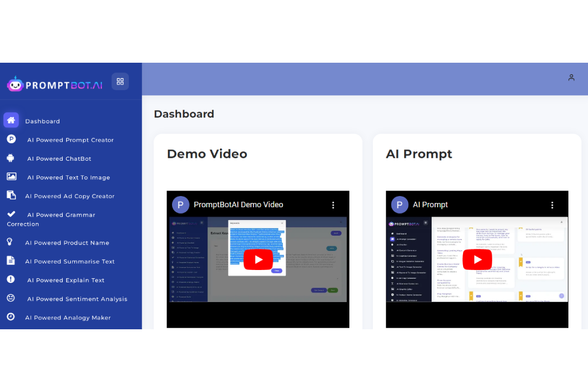Click the PromptBot.AI robot logo

point(15,84)
